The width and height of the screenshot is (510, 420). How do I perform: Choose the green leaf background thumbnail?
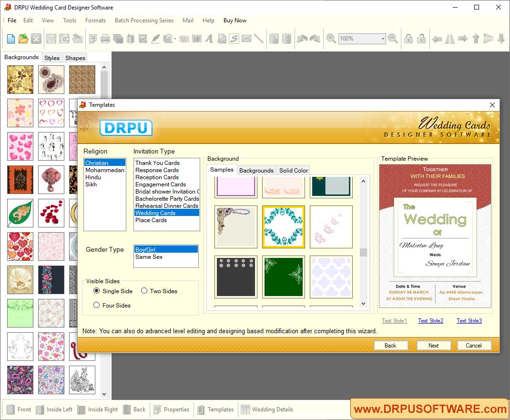coord(20,213)
